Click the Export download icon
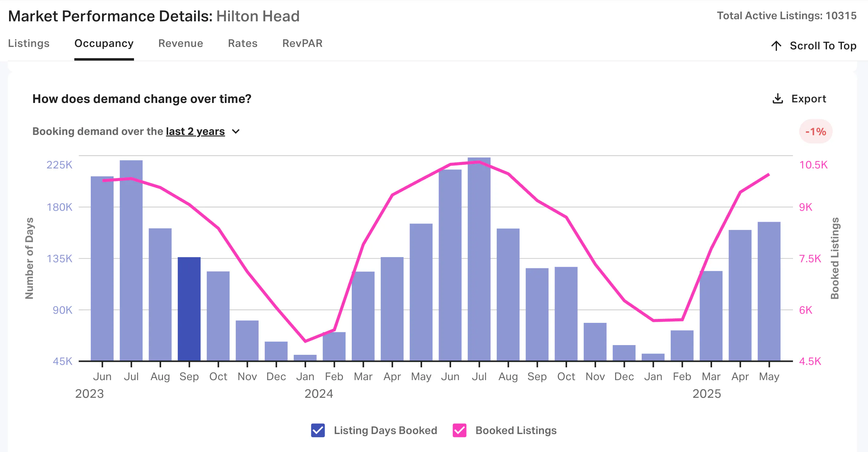Viewport: 868px width, 452px height. click(778, 99)
